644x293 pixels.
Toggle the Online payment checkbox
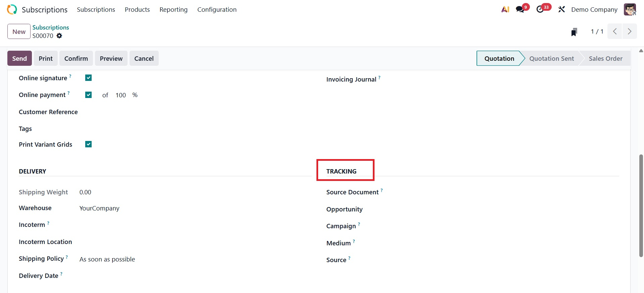[89, 95]
